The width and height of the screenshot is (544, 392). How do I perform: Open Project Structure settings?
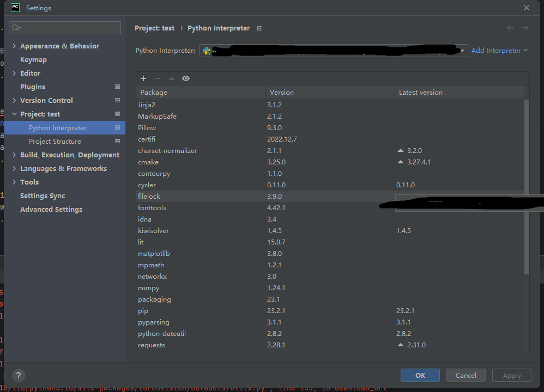(x=55, y=141)
